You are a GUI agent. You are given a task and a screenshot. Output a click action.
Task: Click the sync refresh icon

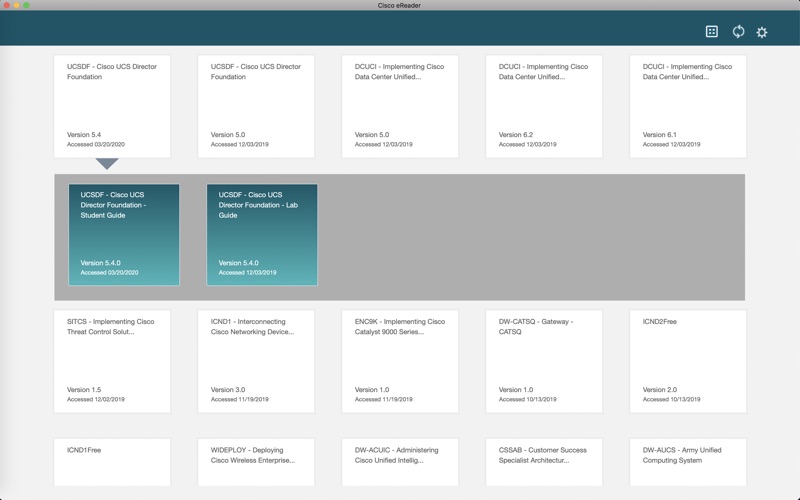[x=738, y=32]
